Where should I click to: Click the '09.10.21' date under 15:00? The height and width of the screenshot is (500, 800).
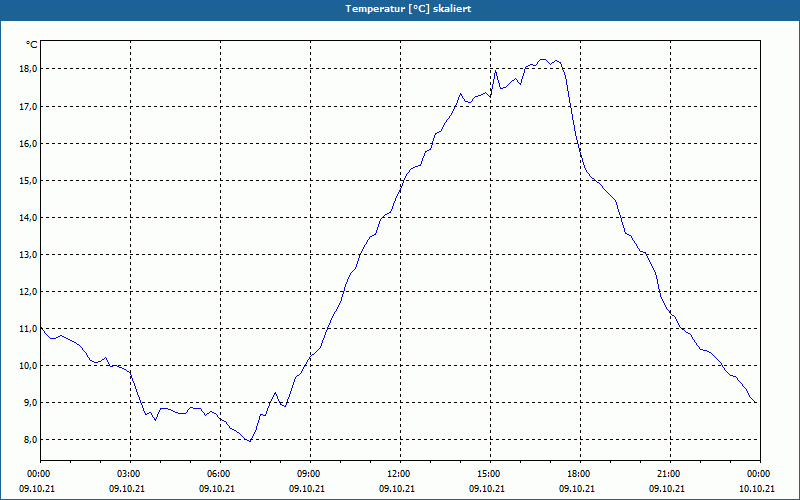[x=487, y=489]
